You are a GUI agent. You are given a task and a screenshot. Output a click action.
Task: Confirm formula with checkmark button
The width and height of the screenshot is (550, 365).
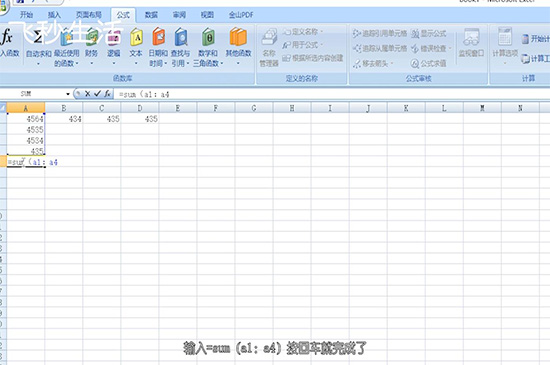pyautogui.click(x=98, y=94)
